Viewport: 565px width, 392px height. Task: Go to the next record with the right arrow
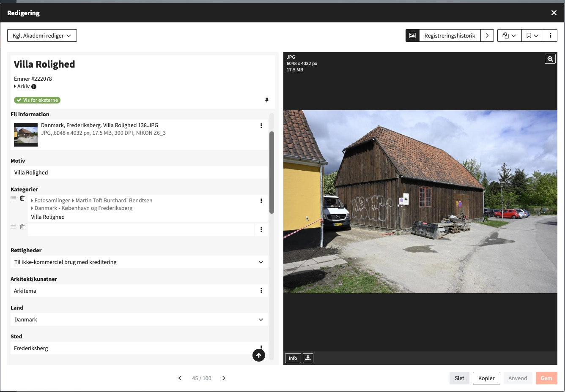[x=224, y=378]
